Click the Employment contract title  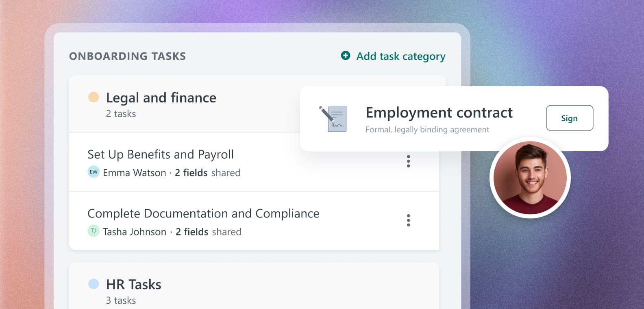[439, 113]
